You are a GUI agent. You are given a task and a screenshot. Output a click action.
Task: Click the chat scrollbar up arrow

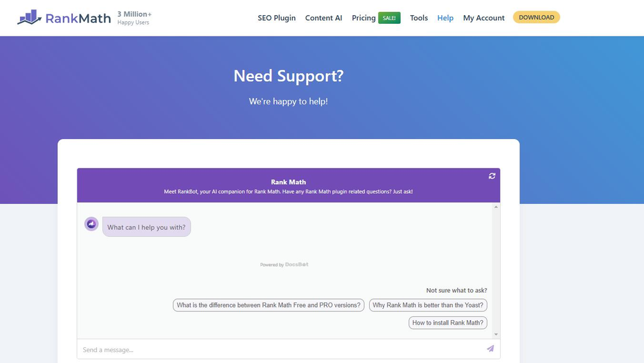coord(496,207)
